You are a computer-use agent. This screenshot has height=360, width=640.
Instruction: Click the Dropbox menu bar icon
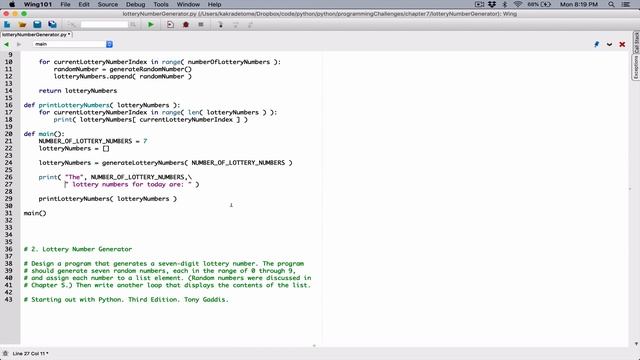[x=492, y=4]
